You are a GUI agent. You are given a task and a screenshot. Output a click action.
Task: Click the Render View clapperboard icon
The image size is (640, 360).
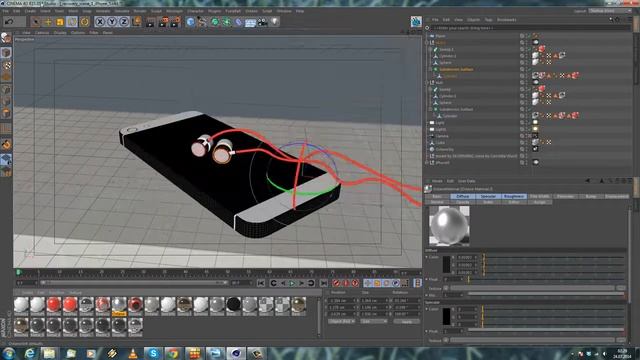151,22
